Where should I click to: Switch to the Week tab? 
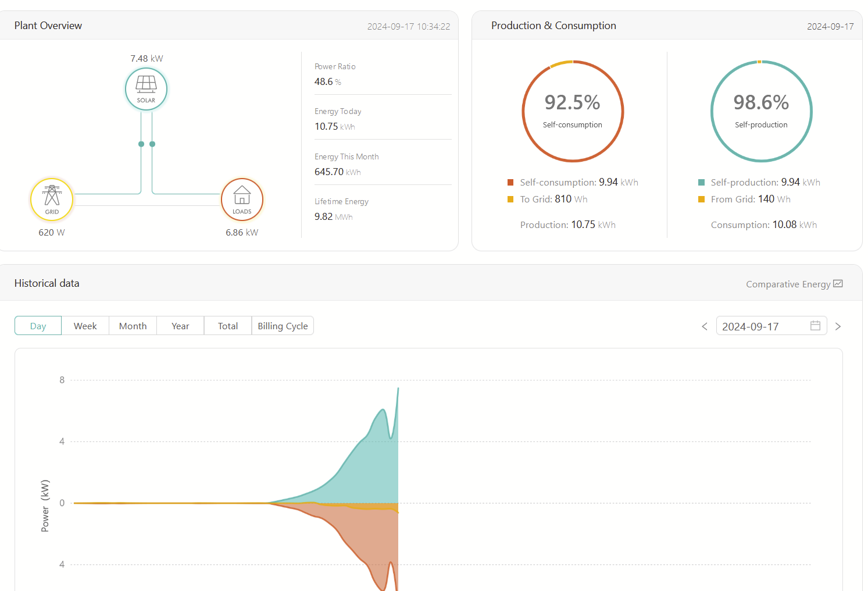(85, 326)
